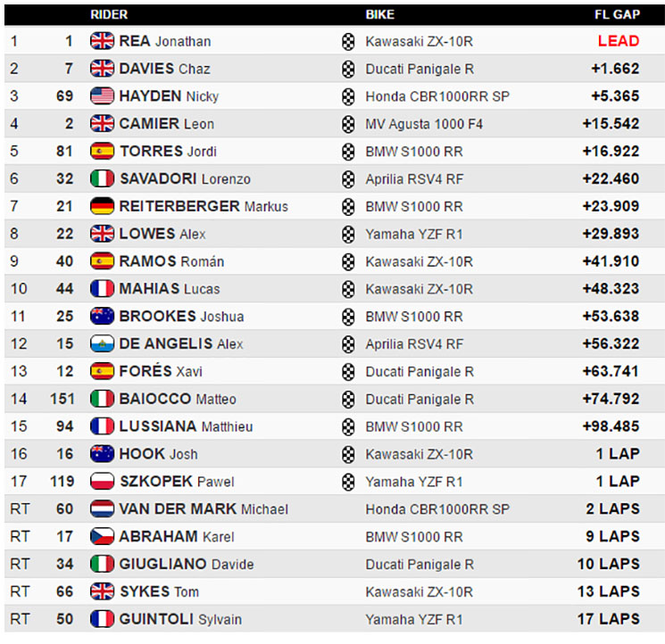Click the RIDER column header
The height and width of the screenshot is (644, 665).
(x=109, y=14)
